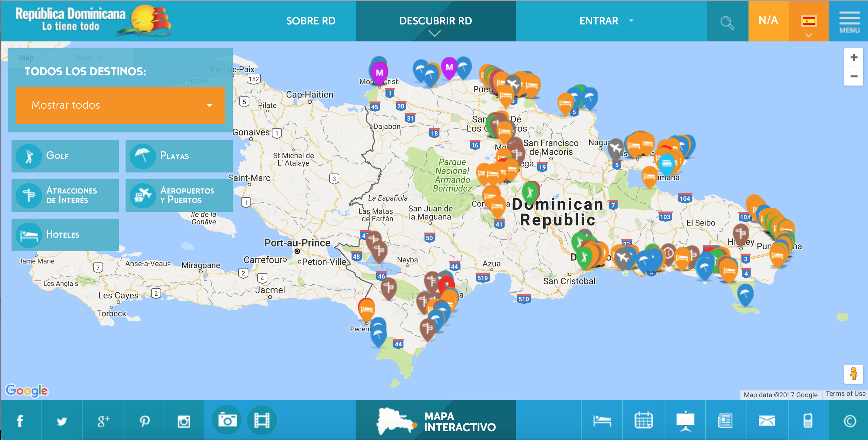Zoom in the map with plus button

click(854, 58)
